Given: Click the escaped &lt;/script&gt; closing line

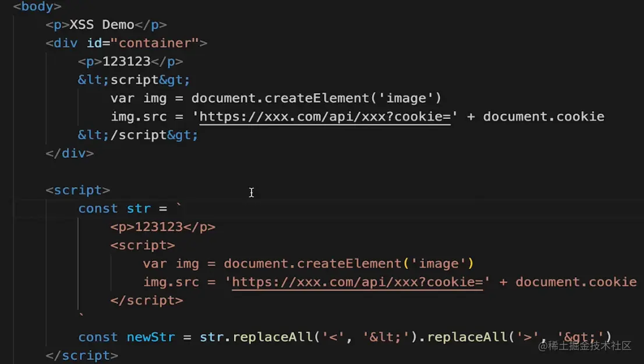Looking at the screenshot, I should 138,135.
